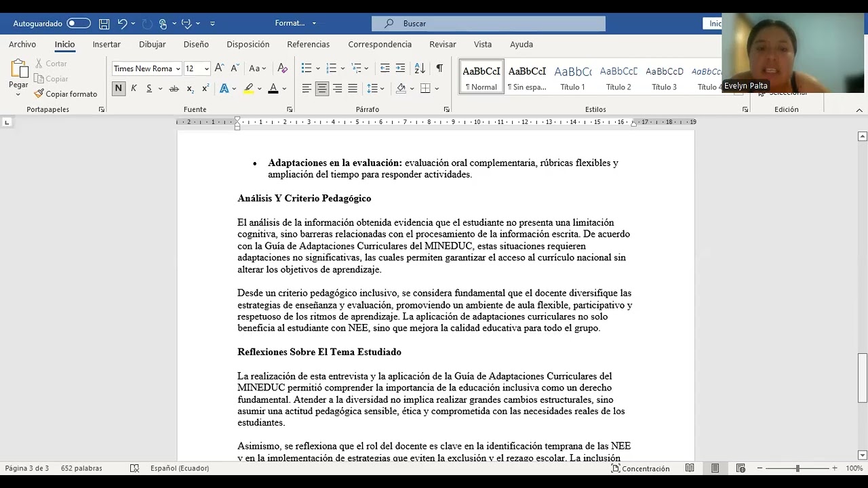Select Normal style

481,77
